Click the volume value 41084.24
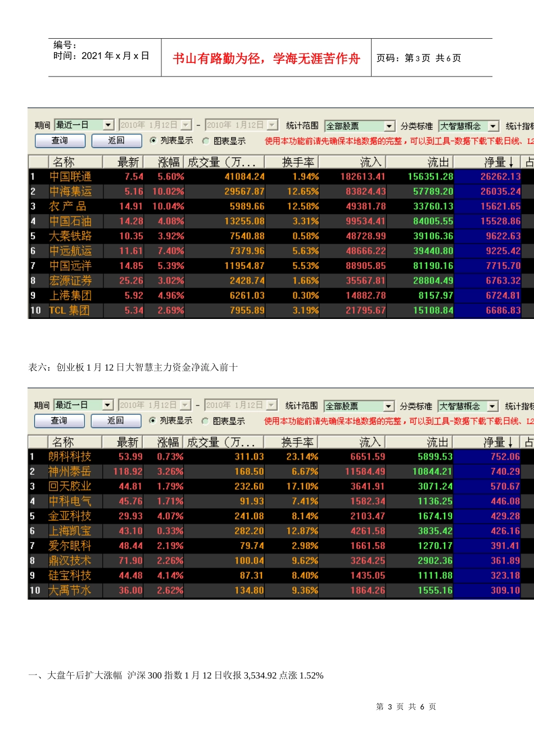Image resolution: width=534 pixels, height=756 pixels. (x=245, y=177)
